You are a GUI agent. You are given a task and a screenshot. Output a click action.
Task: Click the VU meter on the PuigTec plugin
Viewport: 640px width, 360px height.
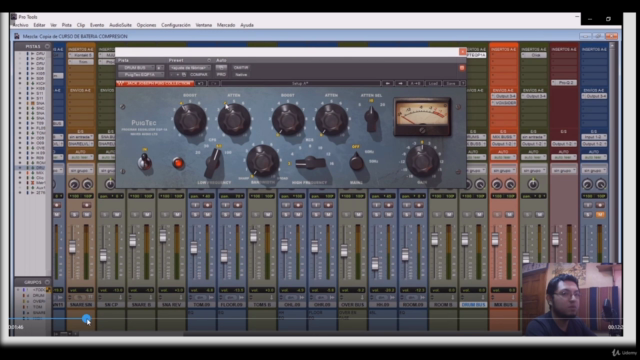pyautogui.click(x=422, y=117)
